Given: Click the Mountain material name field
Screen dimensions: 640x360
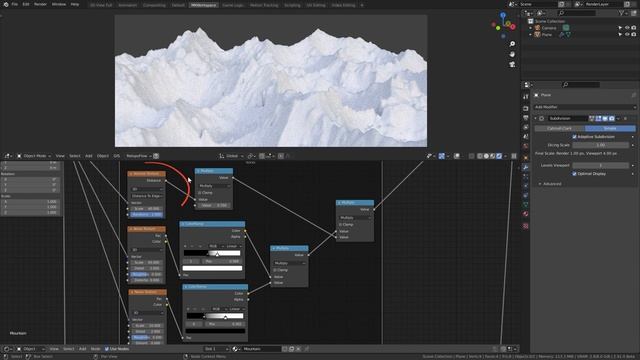Looking at the screenshot, I should [x=261, y=349].
